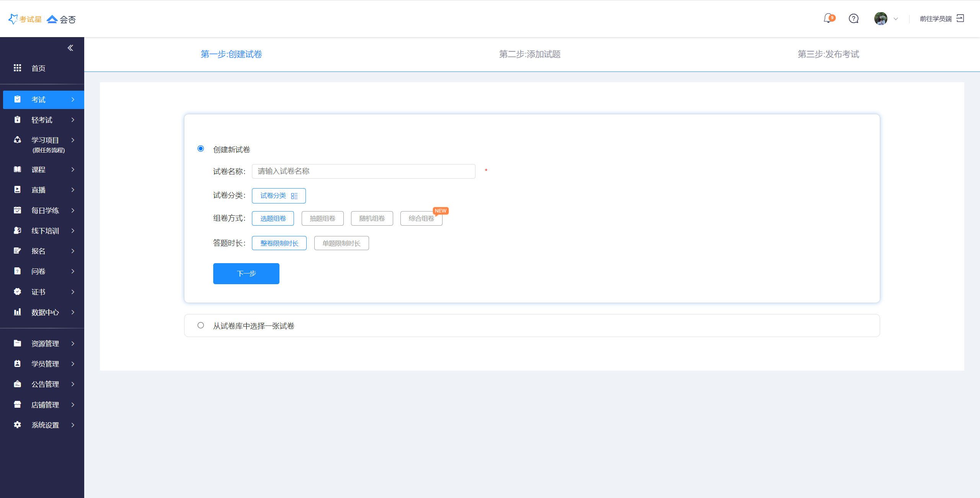Select the 创建新试卷 radio button
Viewport: 980px width, 498px height.
coord(201,148)
